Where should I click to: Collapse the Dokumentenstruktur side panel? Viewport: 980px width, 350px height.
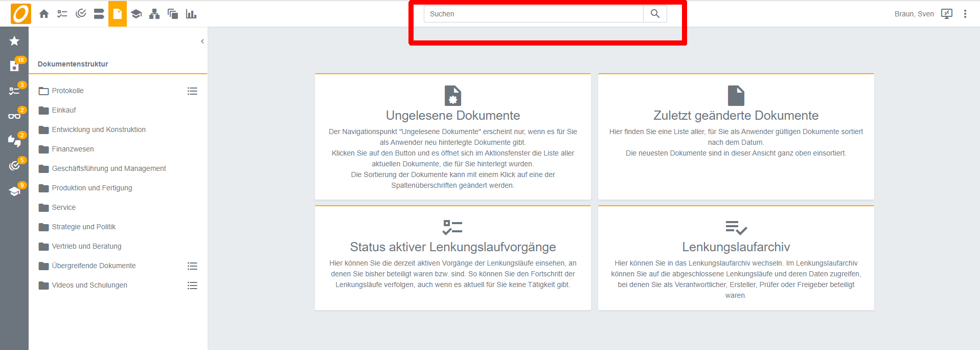[x=202, y=41]
